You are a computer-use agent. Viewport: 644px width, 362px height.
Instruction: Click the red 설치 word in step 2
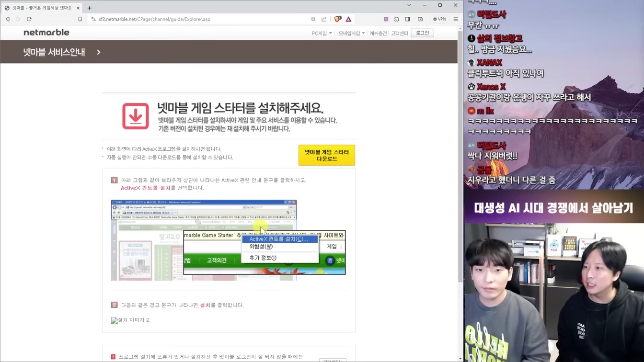click(x=205, y=305)
